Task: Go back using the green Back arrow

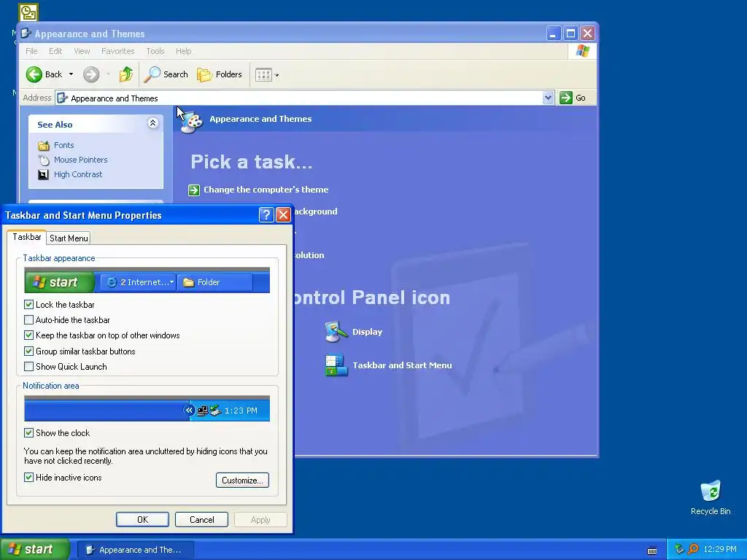Action: click(x=34, y=74)
